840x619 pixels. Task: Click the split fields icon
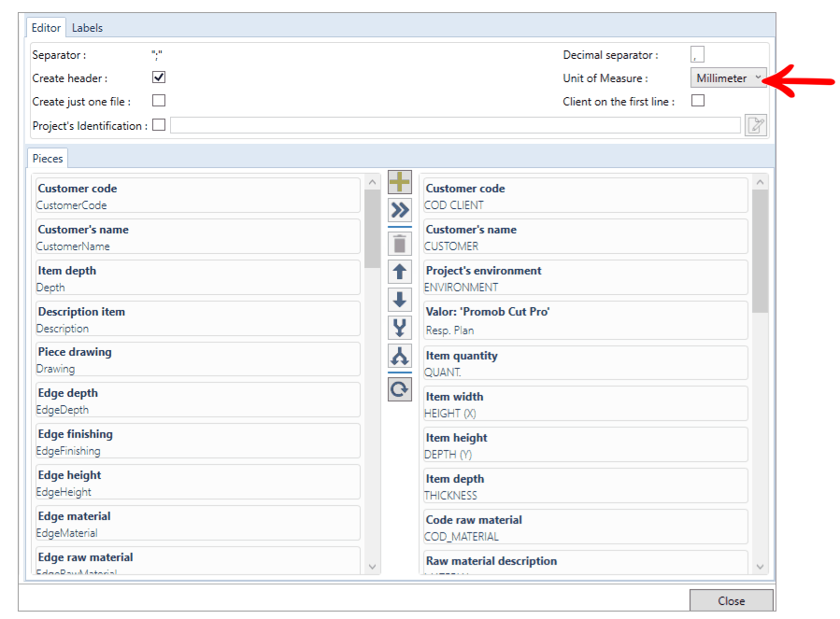tap(400, 356)
